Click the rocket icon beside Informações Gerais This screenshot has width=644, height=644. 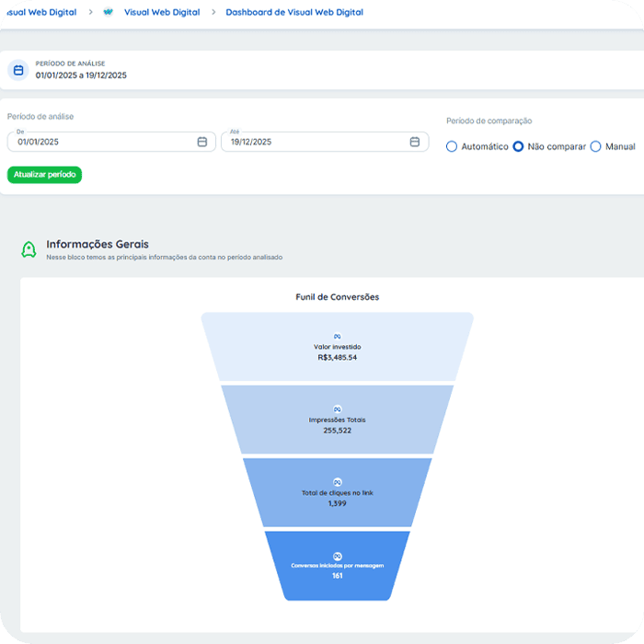[29, 249]
